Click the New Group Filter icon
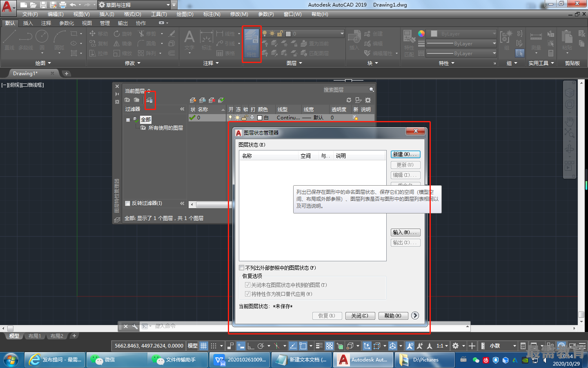The width and height of the screenshot is (588, 368). pyautogui.click(x=137, y=100)
